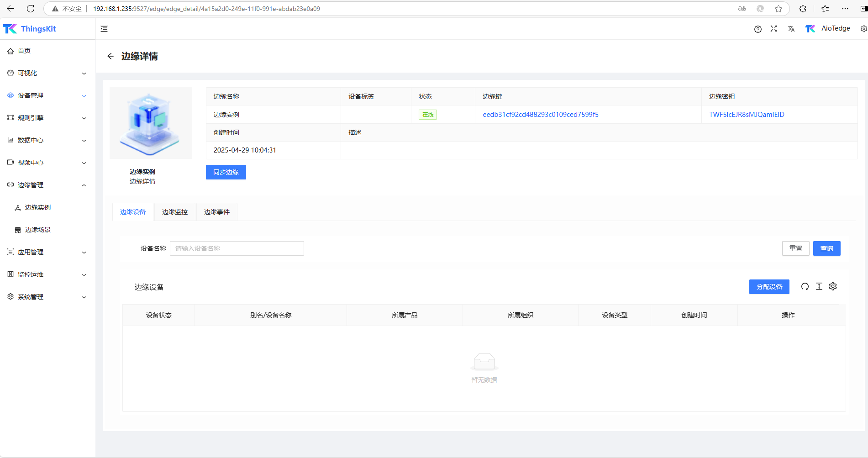This screenshot has width=868, height=458.
Task: Focus the 设备名称 input field
Action: tap(237, 248)
